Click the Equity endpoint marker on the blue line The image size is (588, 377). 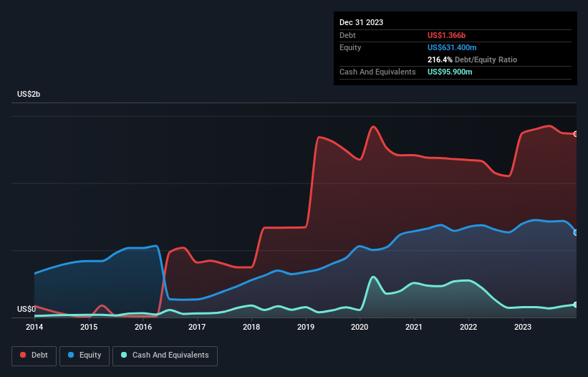[576, 233]
